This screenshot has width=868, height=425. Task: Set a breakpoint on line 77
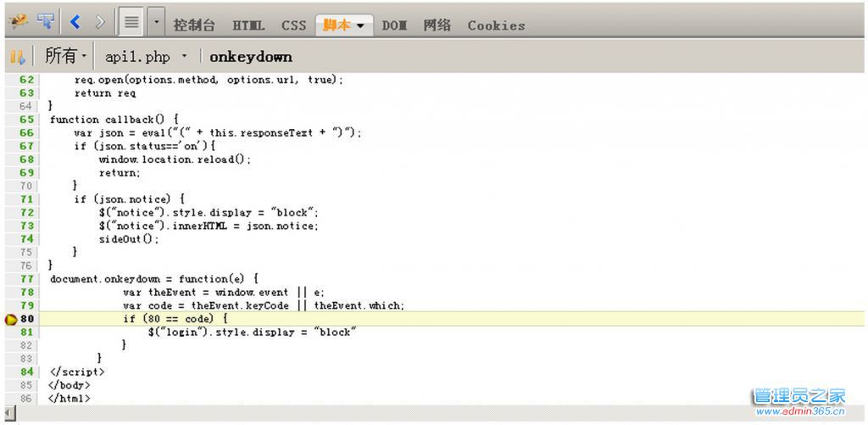(26, 279)
